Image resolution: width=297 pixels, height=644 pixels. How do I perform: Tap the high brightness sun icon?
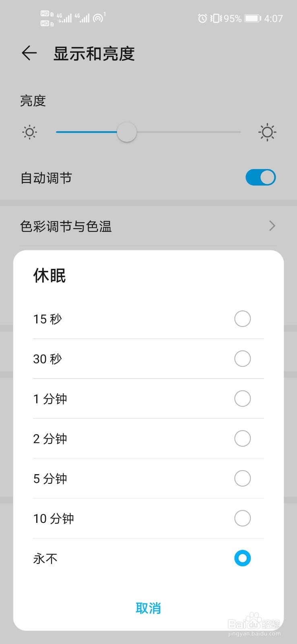click(x=267, y=132)
